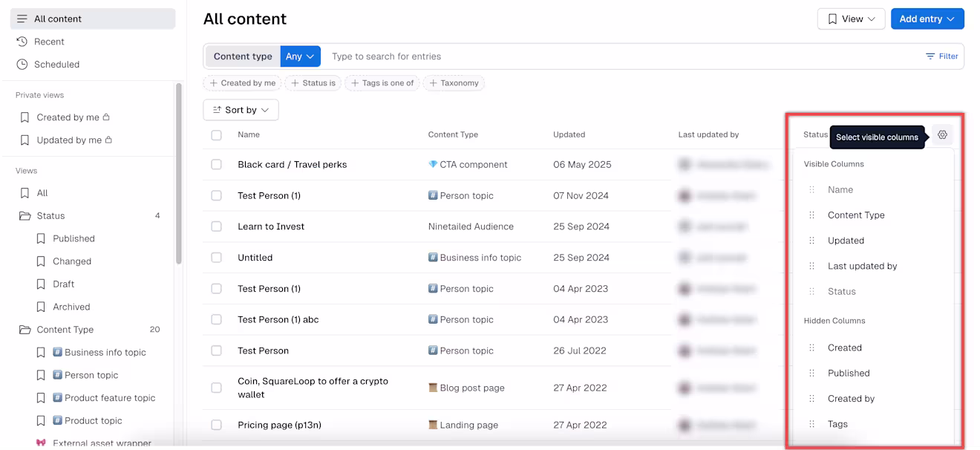Click the Content Type folder icon
Viewport: 980px width, 450px height.
point(24,330)
